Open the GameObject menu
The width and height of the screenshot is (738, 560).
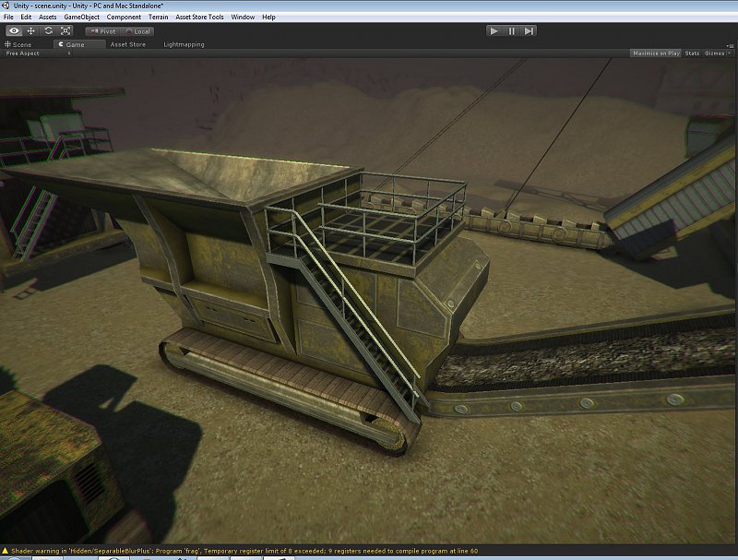click(81, 17)
